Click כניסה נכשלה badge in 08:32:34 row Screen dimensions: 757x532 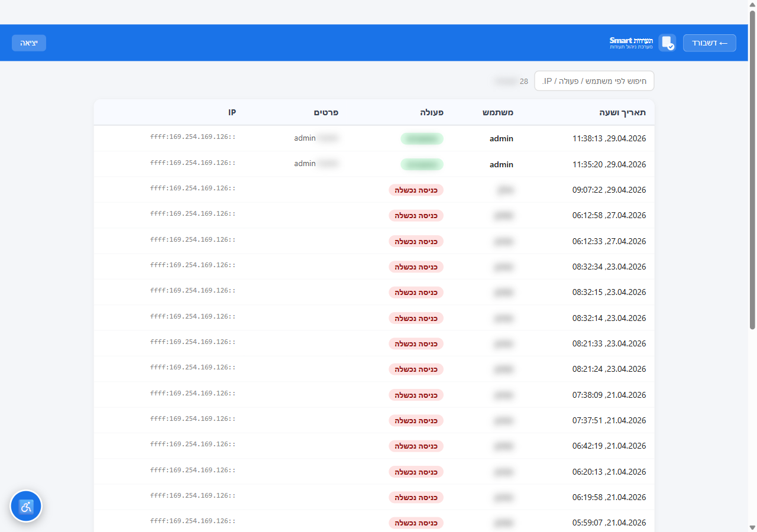(x=416, y=267)
